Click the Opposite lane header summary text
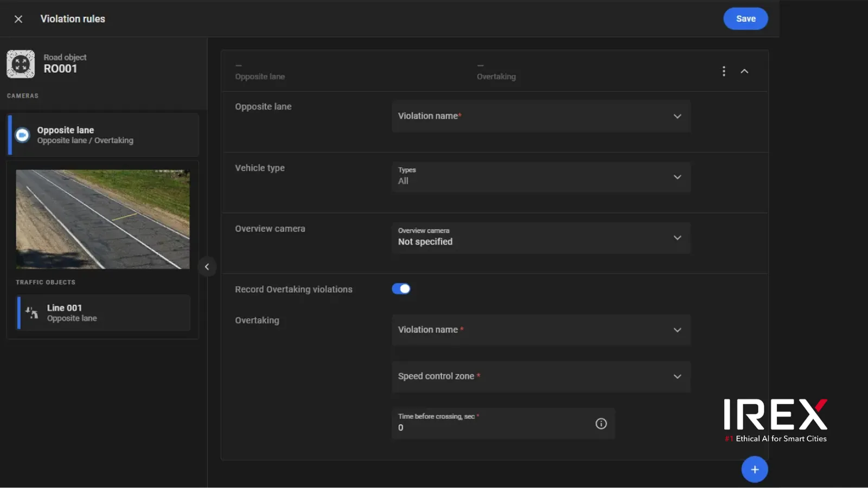868x488 pixels. [x=260, y=76]
